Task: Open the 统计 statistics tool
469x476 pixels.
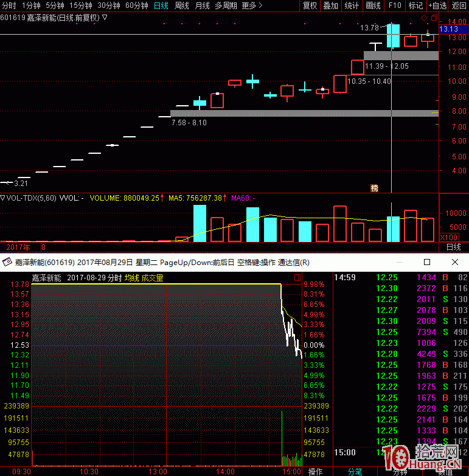Action: coord(352,5)
